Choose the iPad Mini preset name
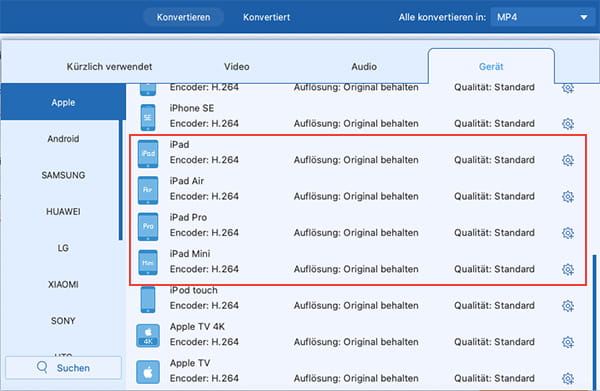 [x=190, y=254]
